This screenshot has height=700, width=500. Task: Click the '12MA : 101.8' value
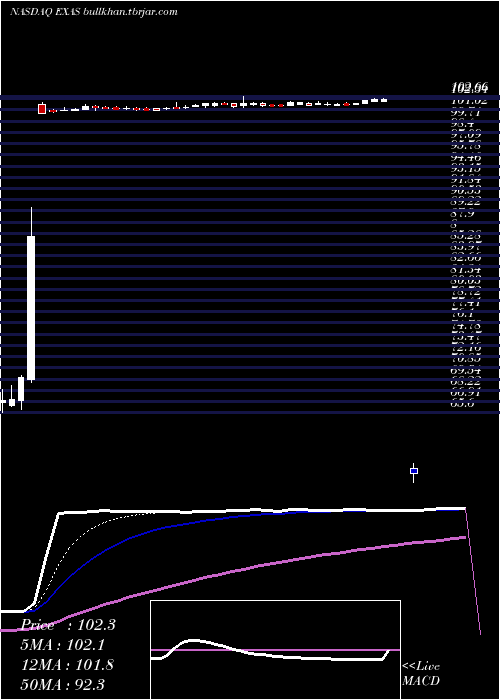click(x=67, y=665)
